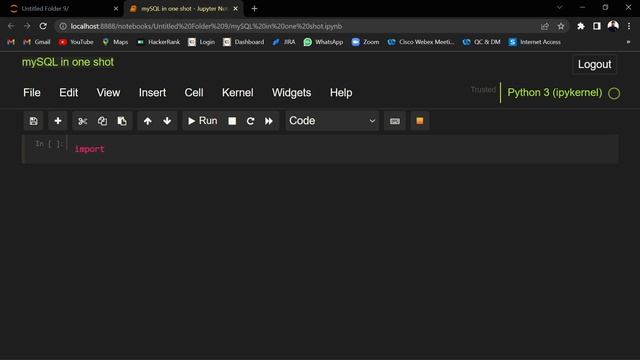Screen dimensions: 640x360
Task: Move the selected cell up
Action: coord(147,121)
